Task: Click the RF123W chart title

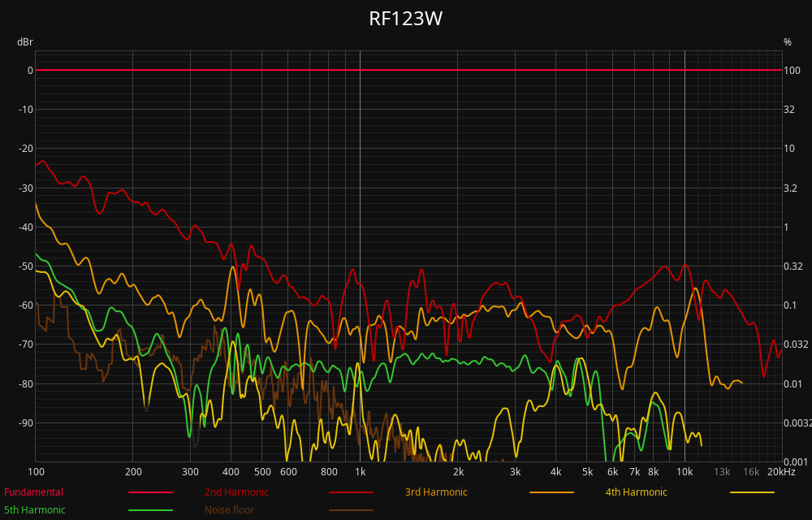Action: click(405, 19)
